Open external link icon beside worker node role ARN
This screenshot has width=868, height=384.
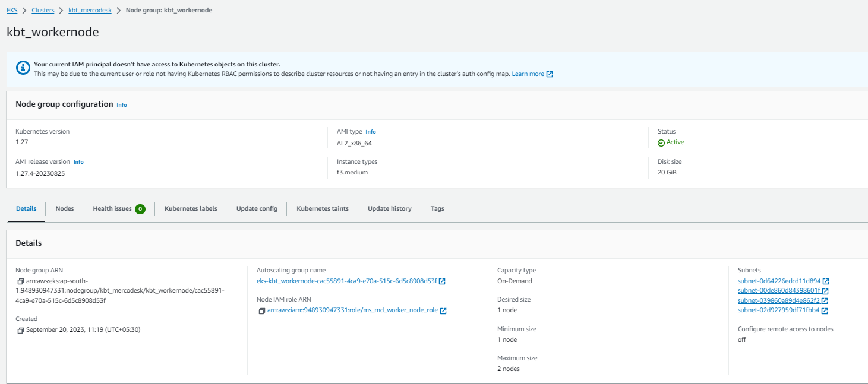pos(443,310)
